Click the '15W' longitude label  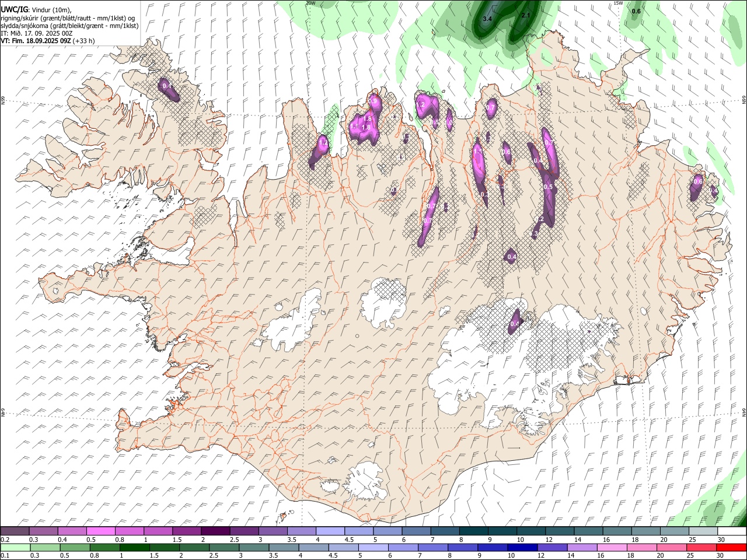tap(618, 3)
